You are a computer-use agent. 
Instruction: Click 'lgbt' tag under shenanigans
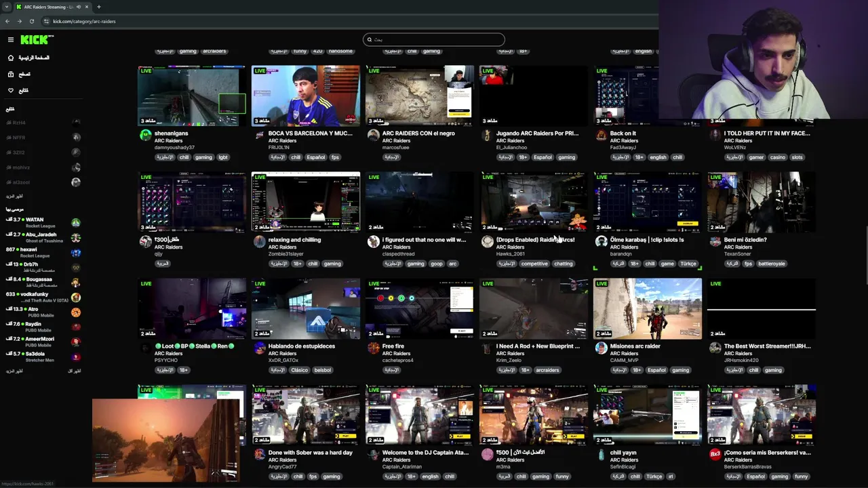pyautogui.click(x=223, y=157)
